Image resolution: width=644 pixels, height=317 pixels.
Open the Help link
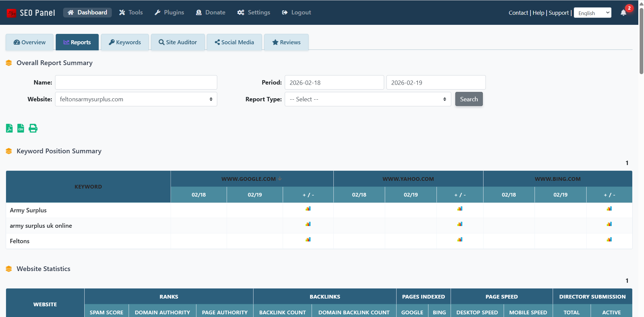coord(538,13)
